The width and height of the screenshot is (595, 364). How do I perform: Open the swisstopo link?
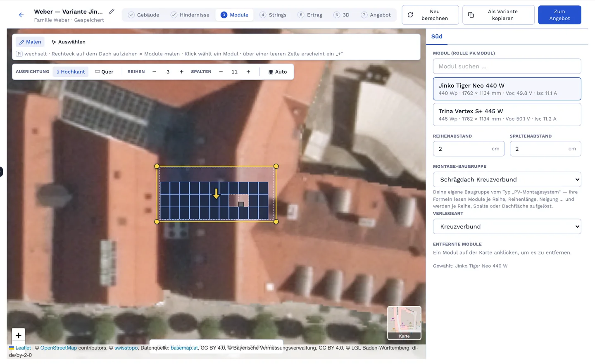coord(126,348)
